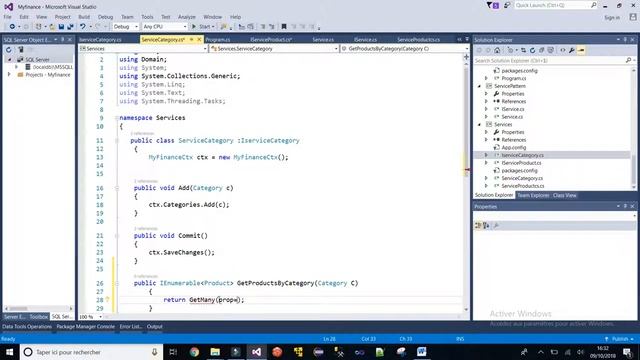Click Navigate Backward icon in toolbar
This screenshot has height=360, width=640.
[x=12, y=27]
